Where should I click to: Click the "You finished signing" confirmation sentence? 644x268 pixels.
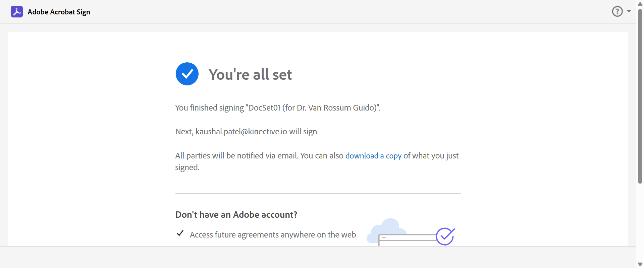coord(277,108)
